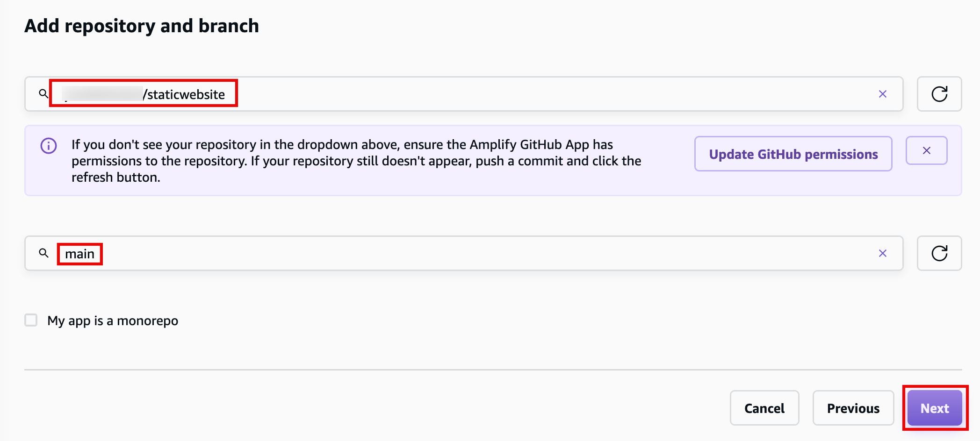This screenshot has width=980, height=441.
Task: Cancel the repository setup
Action: (764, 408)
